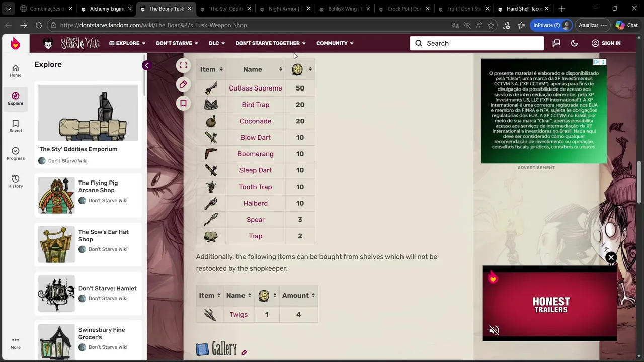Open the DON'T STARVE TOGETHER dropdown
Viewport: 644px width, 362px height.
[271, 43]
